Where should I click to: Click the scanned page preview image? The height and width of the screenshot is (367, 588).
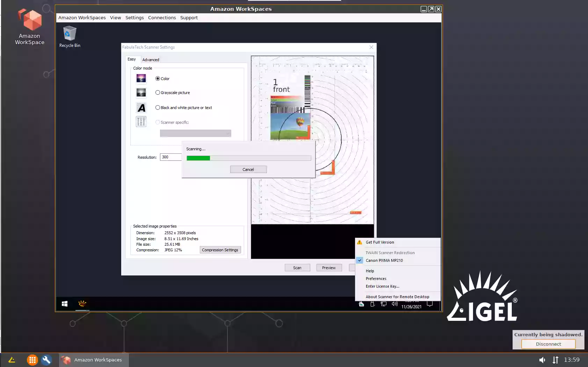coord(312,140)
